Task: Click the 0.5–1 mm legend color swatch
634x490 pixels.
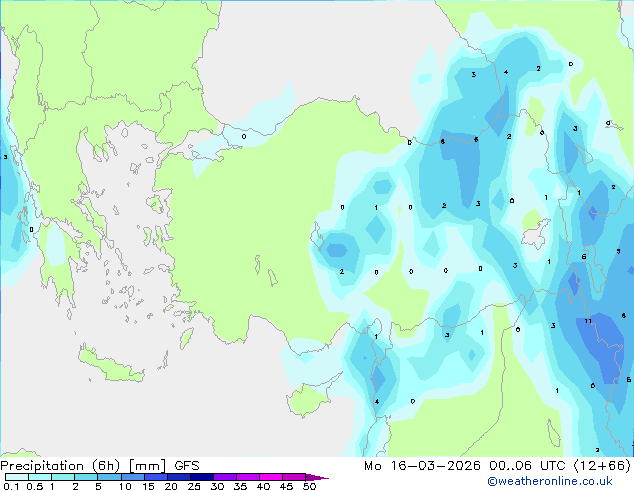Action: 40,477
